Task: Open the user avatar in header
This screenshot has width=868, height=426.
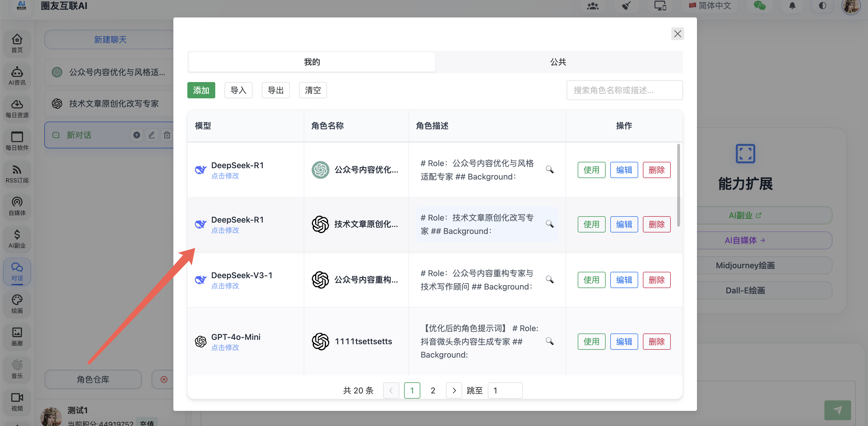Action: point(851,6)
